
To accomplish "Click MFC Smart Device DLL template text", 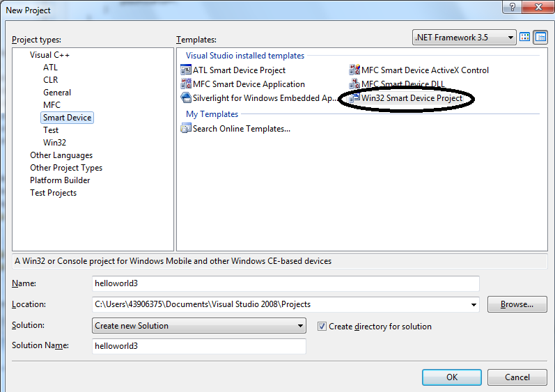I will click(x=402, y=84).
